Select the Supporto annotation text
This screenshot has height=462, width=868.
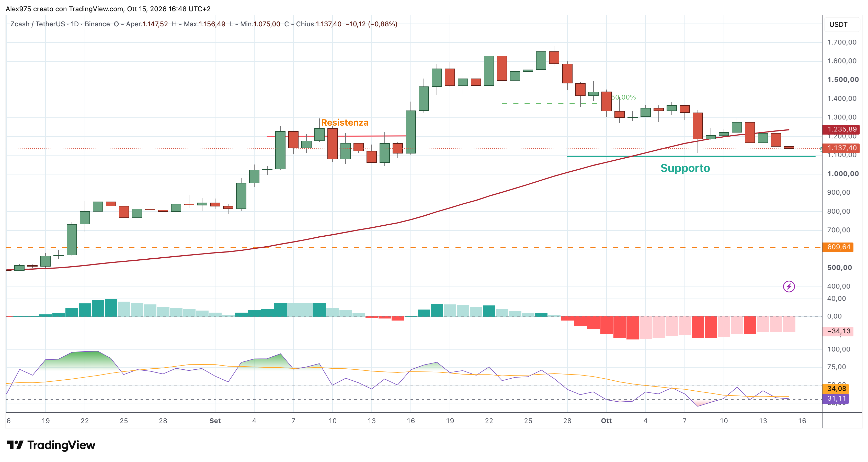pyautogui.click(x=685, y=168)
